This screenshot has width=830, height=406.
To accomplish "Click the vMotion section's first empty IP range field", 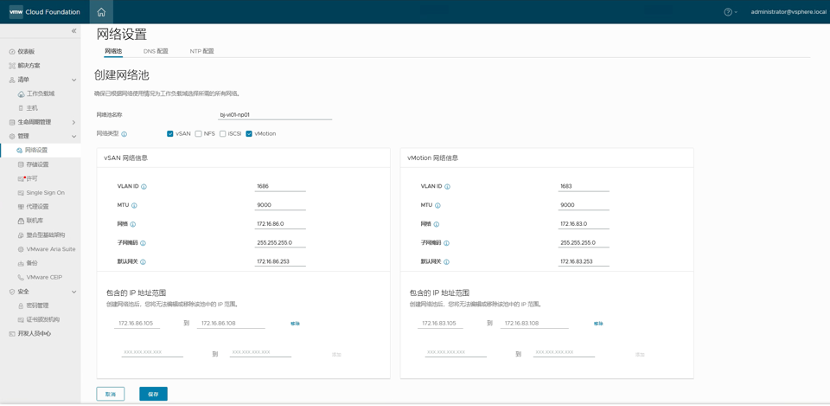I will 455,352.
